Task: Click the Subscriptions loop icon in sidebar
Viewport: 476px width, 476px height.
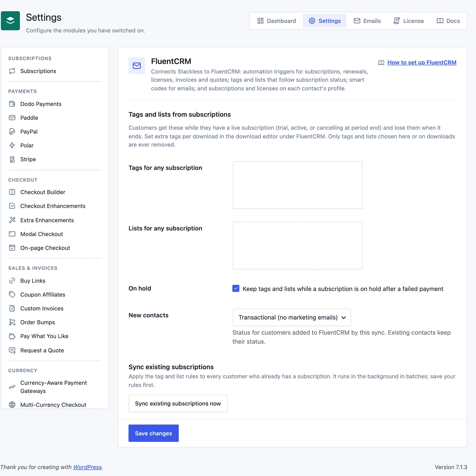Action: tap(12, 71)
